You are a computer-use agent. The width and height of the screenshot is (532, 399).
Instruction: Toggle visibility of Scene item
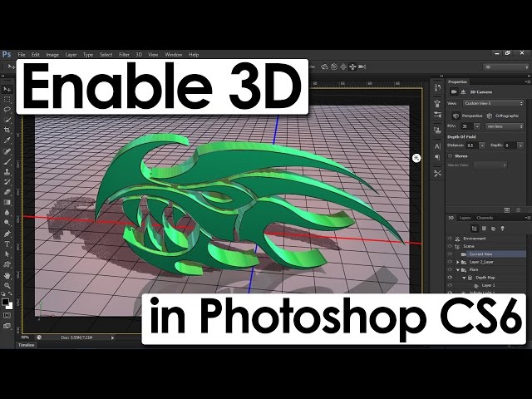coord(450,246)
